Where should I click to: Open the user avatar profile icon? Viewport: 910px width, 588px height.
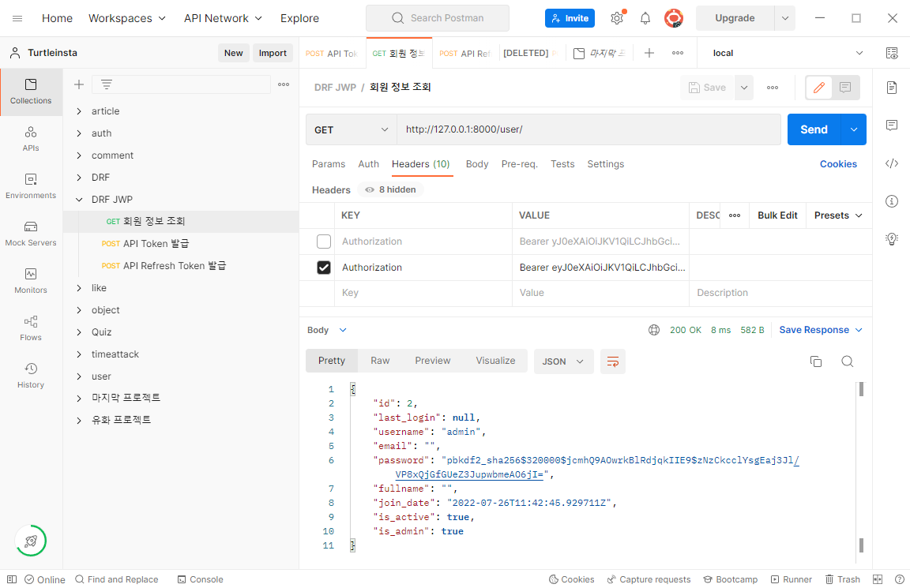tap(673, 19)
